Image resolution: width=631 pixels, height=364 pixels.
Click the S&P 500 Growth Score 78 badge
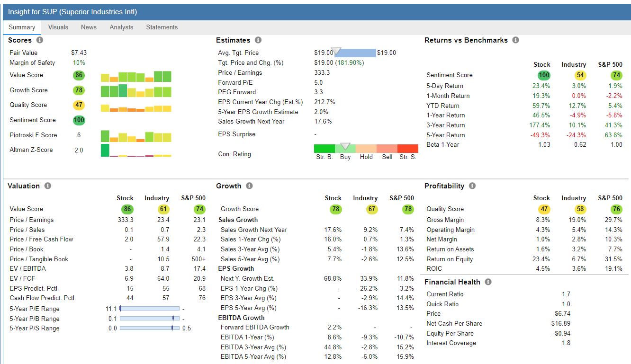click(408, 209)
